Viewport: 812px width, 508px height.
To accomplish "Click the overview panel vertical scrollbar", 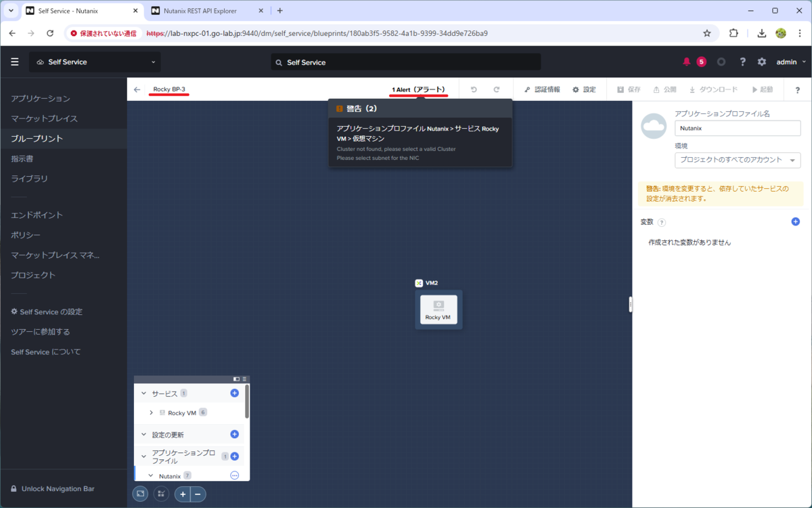I will tap(247, 401).
